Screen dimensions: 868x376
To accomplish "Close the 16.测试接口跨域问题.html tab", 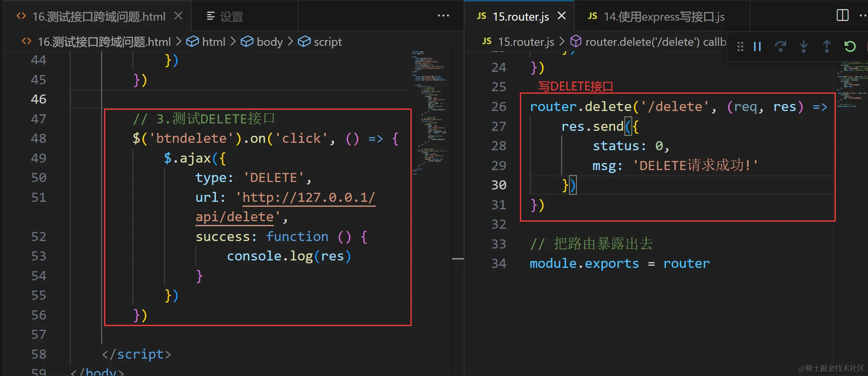I will point(178,16).
